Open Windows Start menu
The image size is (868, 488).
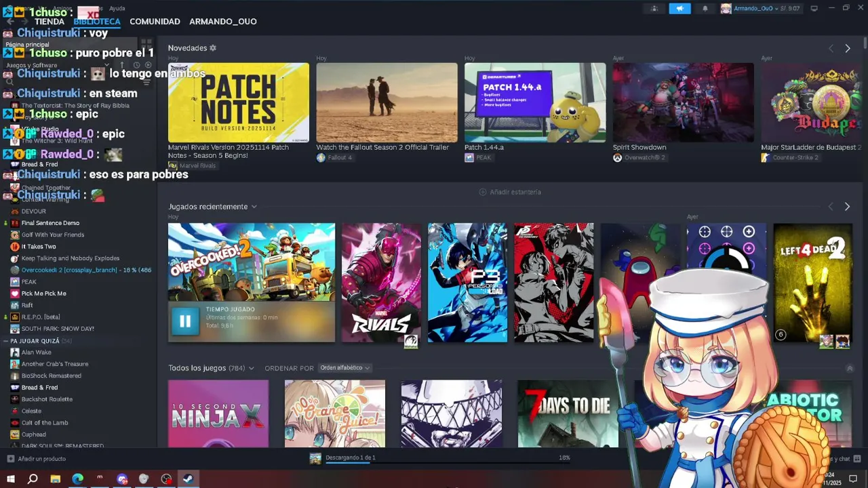tap(10, 479)
